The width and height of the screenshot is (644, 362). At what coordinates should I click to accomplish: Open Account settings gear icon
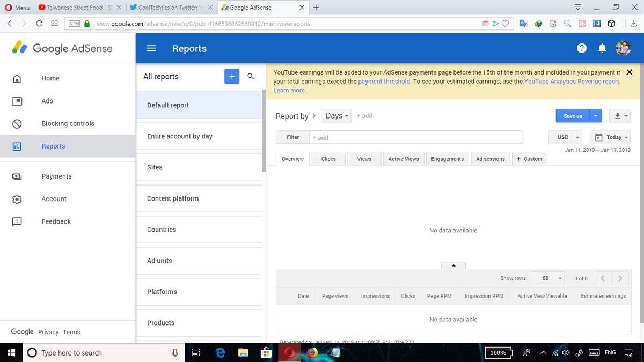click(17, 199)
